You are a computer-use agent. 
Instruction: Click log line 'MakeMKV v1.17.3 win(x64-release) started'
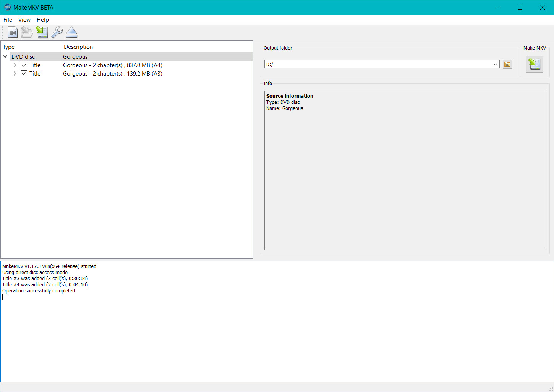(49, 266)
